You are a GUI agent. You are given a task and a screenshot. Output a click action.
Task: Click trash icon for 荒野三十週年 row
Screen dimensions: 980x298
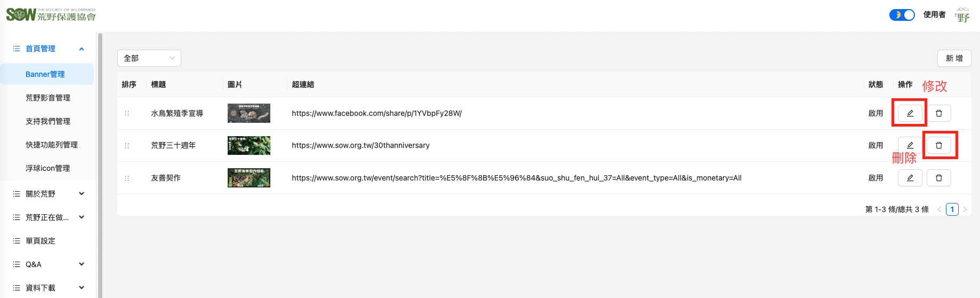(x=938, y=145)
